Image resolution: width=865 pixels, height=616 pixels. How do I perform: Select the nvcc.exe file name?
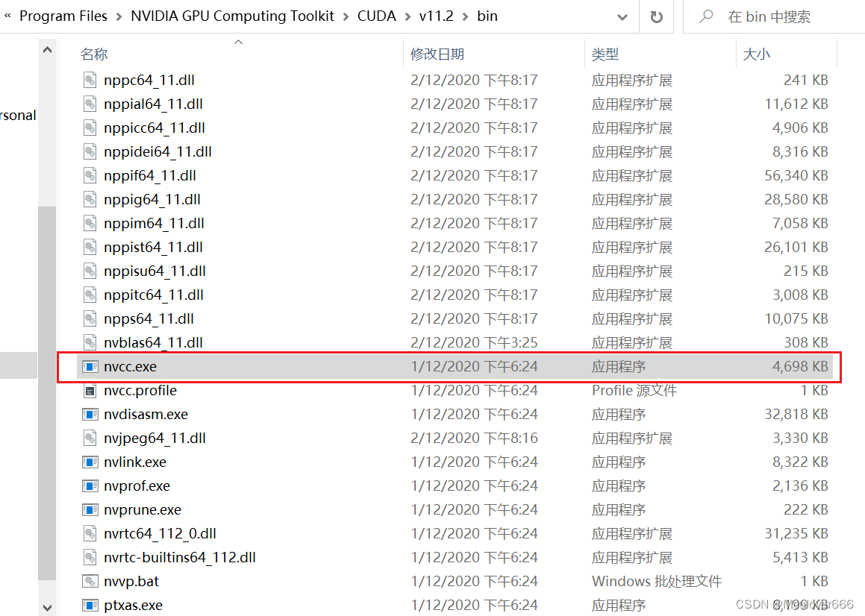(x=130, y=367)
